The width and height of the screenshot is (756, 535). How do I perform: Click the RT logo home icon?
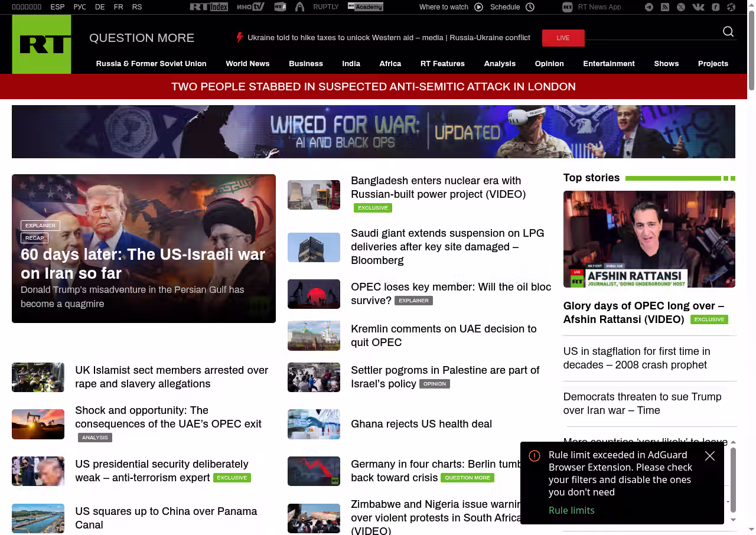(x=41, y=44)
